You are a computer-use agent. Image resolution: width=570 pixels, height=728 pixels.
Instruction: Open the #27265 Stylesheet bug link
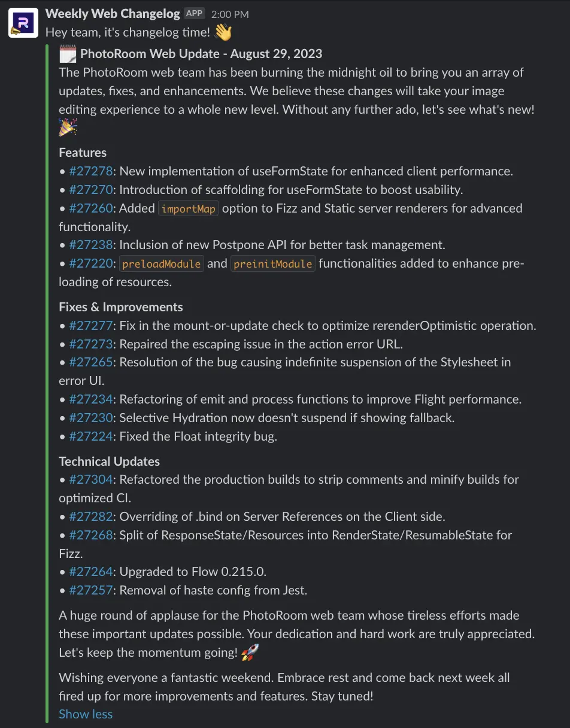point(91,362)
